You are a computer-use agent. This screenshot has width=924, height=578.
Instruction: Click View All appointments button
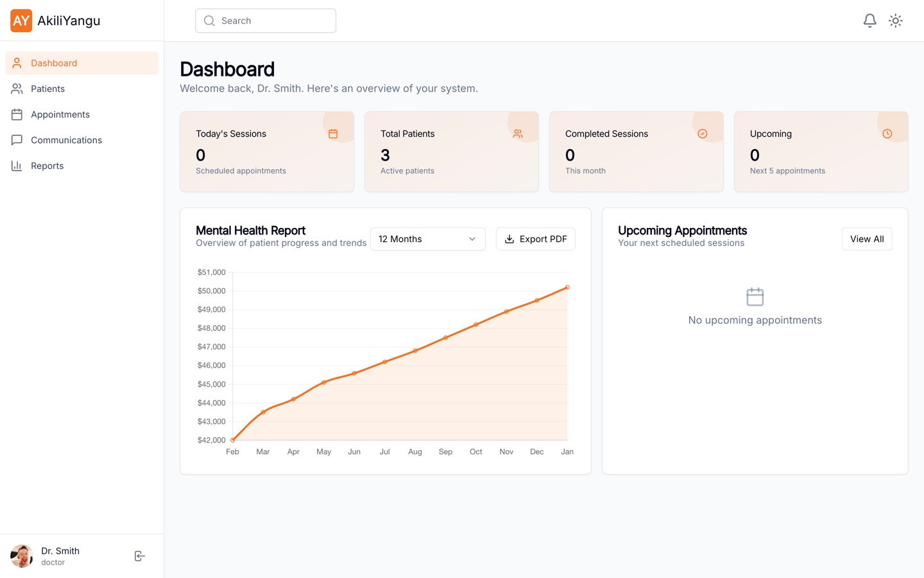[x=867, y=239]
